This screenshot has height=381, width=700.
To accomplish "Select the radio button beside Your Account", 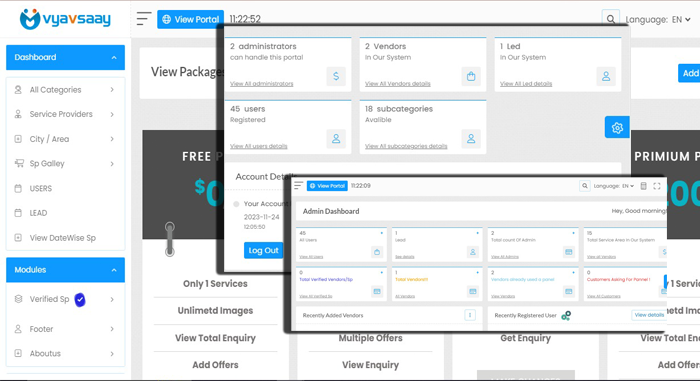I will pyautogui.click(x=236, y=204).
